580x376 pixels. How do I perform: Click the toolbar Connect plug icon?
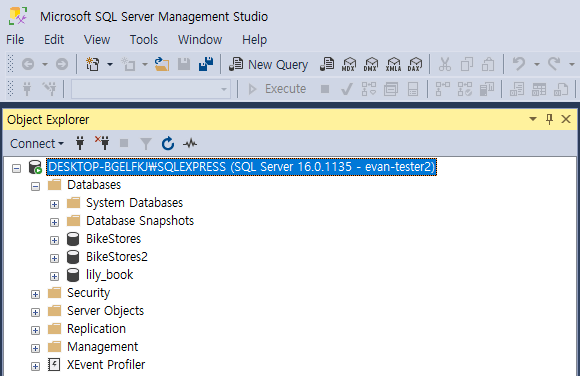coord(27,89)
